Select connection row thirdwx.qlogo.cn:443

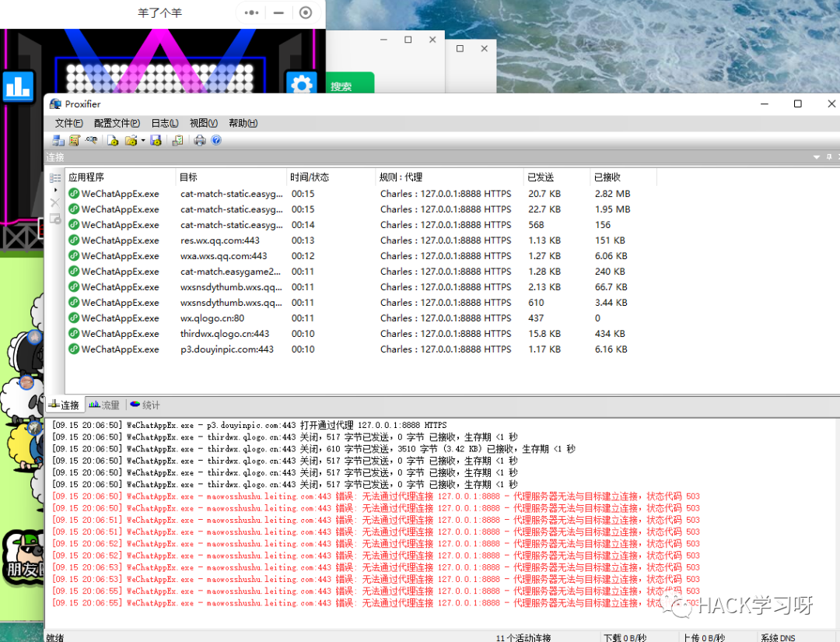tap(362, 333)
